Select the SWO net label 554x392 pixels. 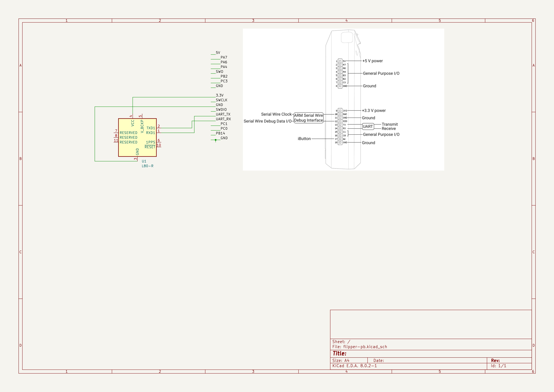[219, 72]
